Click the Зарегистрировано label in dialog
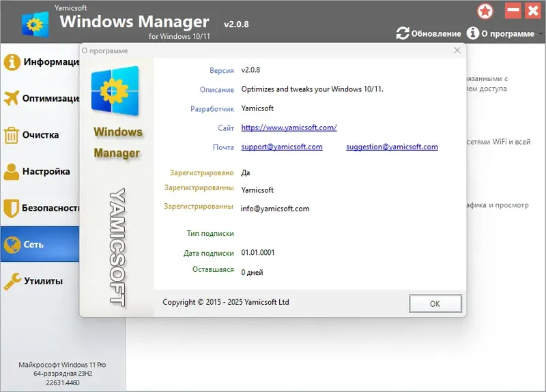This screenshot has height=392, width=546. 201,173
